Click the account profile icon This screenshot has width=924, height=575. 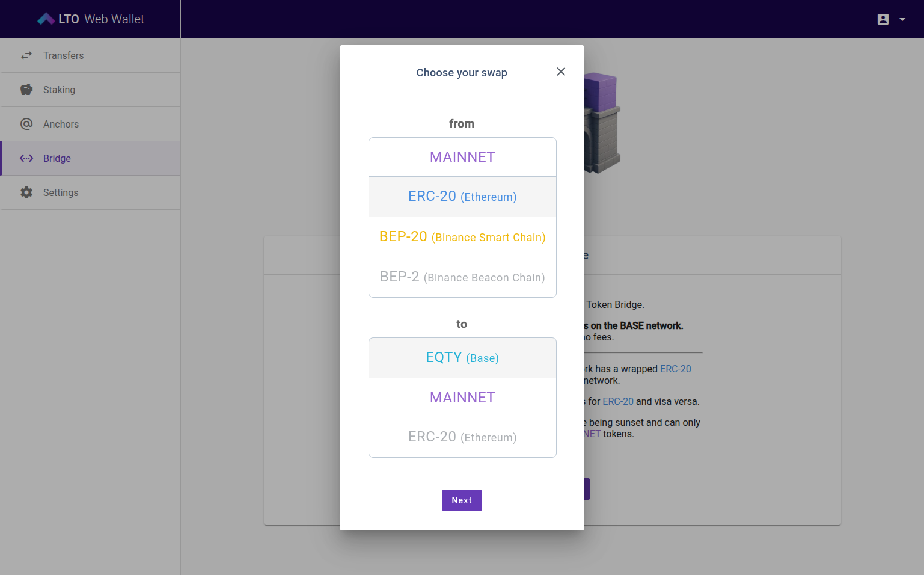tap(883, 19)
